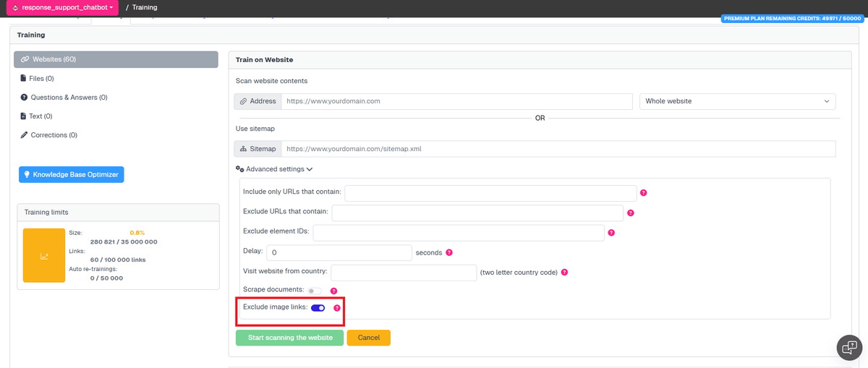Click the orange training limits chart icon

click(44, 255)
